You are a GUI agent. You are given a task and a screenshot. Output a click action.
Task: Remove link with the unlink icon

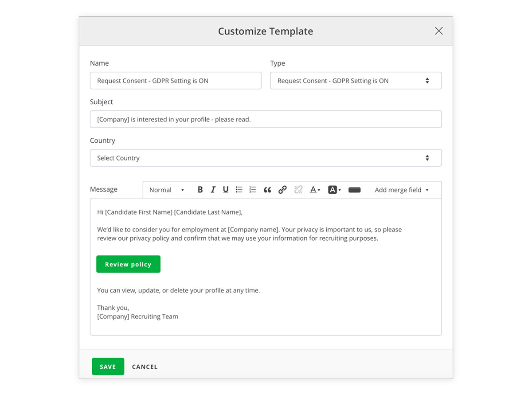point(298,190)
